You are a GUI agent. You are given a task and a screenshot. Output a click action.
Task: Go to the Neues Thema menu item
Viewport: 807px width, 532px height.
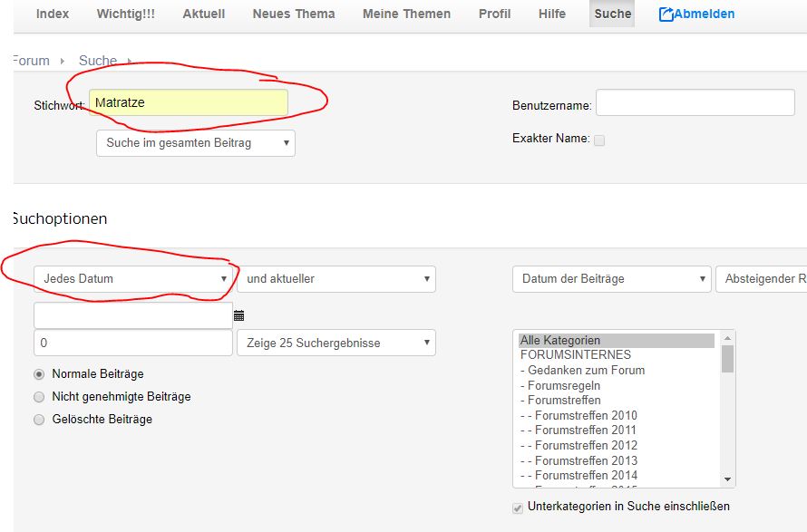coord(294,14)
